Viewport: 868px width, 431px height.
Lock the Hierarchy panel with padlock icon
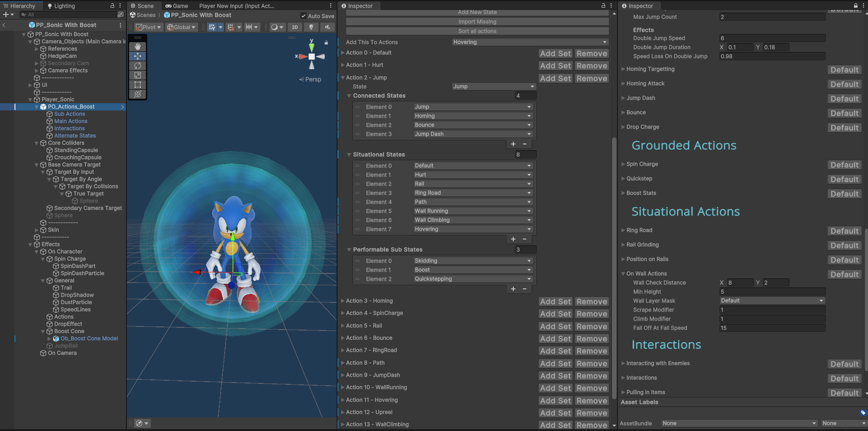click(x=112, y=6)
